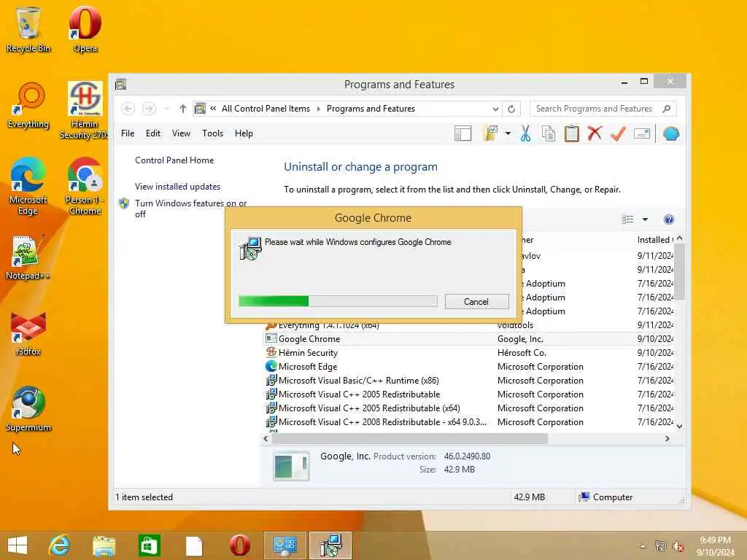Screen dimensions: 747x560
Task: Select the Hemin Security program row
Action: [469, 353]
